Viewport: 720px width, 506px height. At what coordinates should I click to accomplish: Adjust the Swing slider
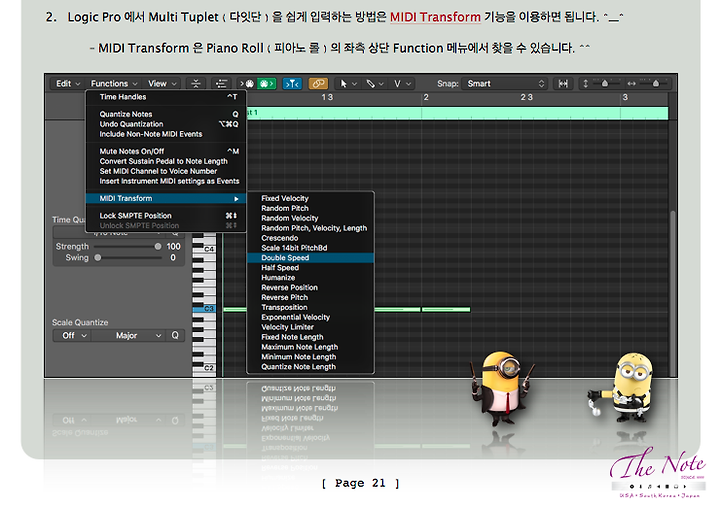[128, 258]
